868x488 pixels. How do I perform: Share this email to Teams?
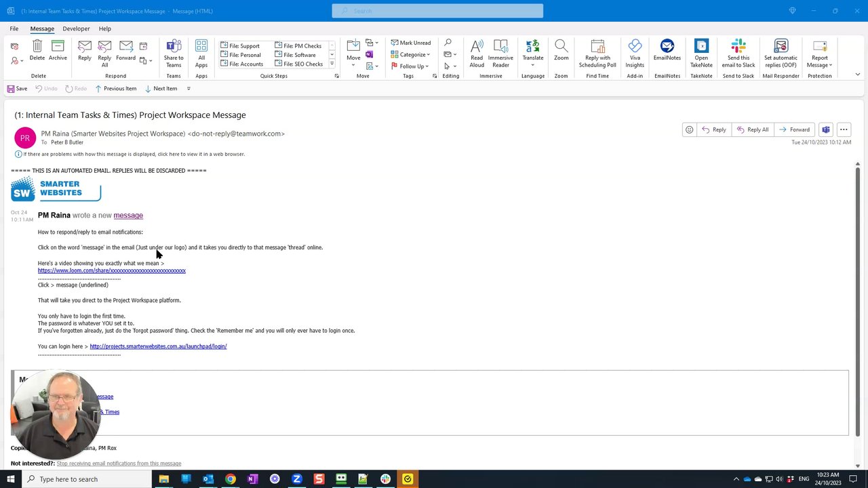(x=174, y=53)
